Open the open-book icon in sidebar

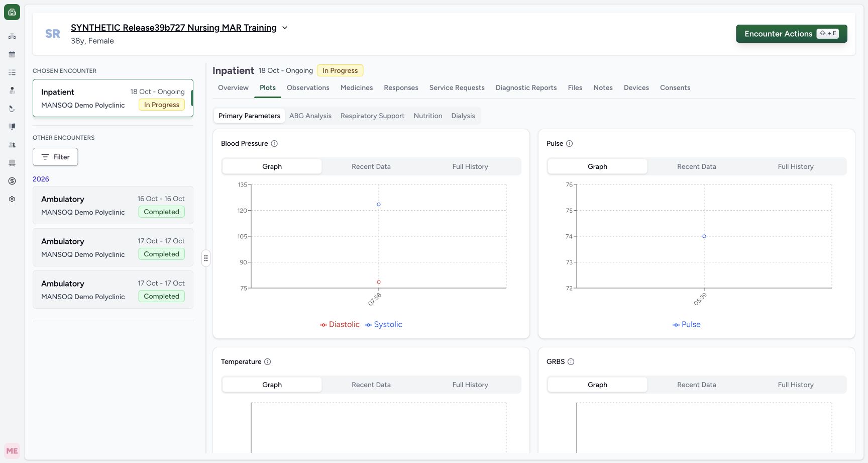(x=12, y=127)
